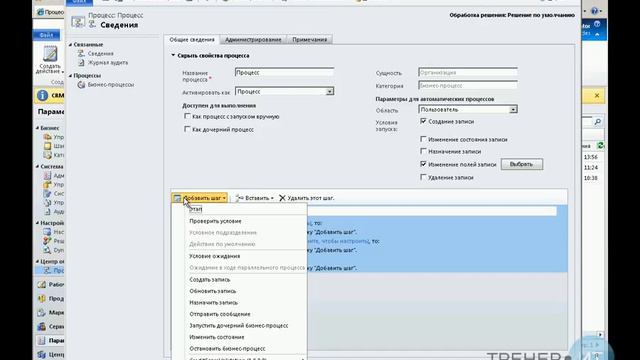640x360 pixels.
Task: Check Как дочерний процесс
Action: click(x=187, y=129)
